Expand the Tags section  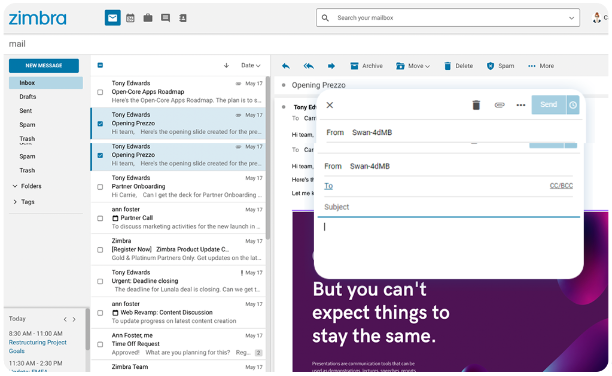pyautogui.click(x=15, y=202)
